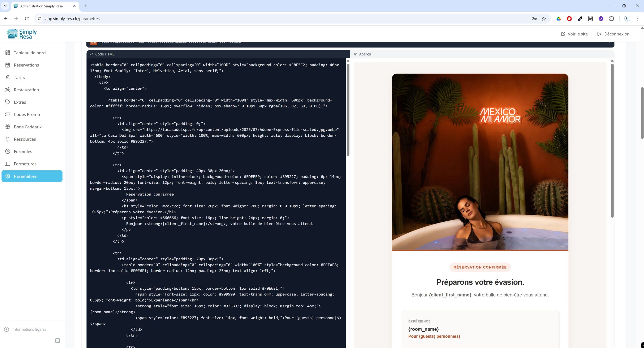Open the Formules clock section
This screenshot has width=644, height=348.
[23, 151]
